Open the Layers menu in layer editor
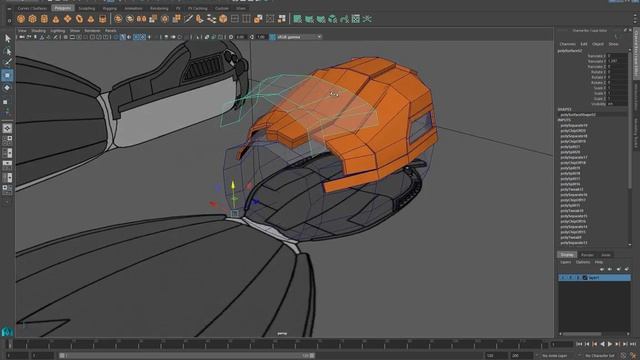 (x=566, y=262)
